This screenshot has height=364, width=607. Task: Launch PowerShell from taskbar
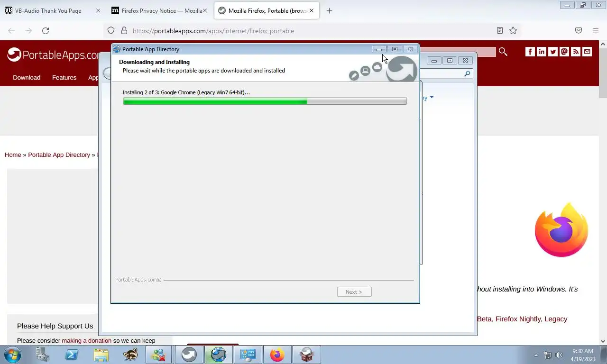coord(72,355)
